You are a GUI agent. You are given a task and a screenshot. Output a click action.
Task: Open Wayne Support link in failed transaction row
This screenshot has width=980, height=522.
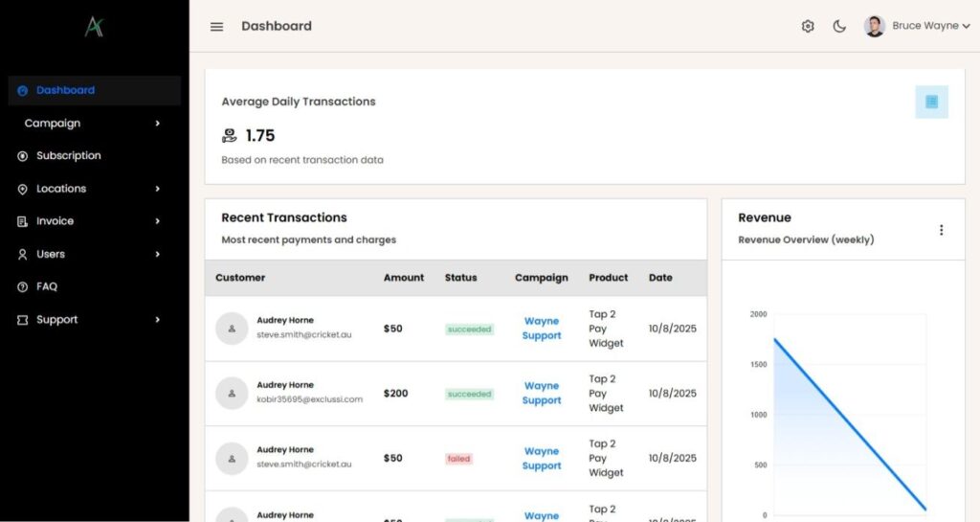(542, 458)
